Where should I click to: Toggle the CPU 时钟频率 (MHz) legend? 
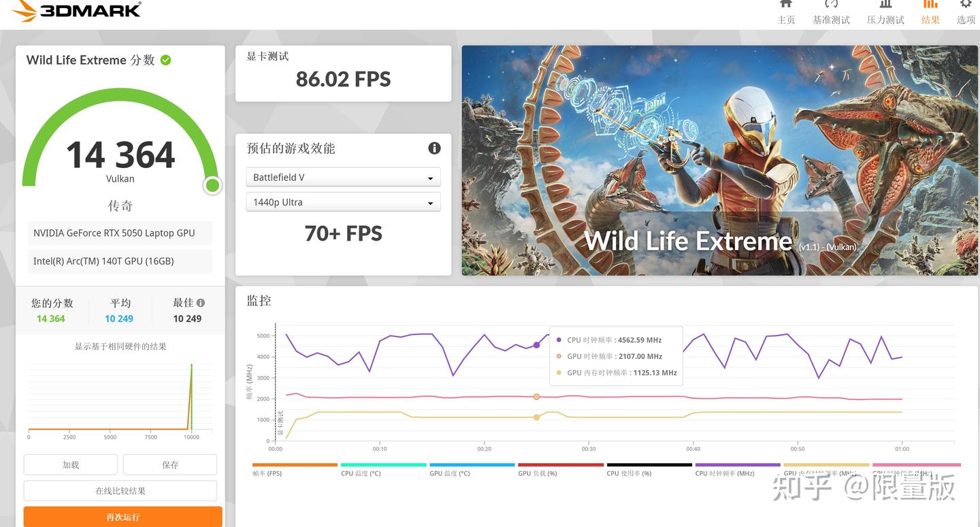pos(737,470)
